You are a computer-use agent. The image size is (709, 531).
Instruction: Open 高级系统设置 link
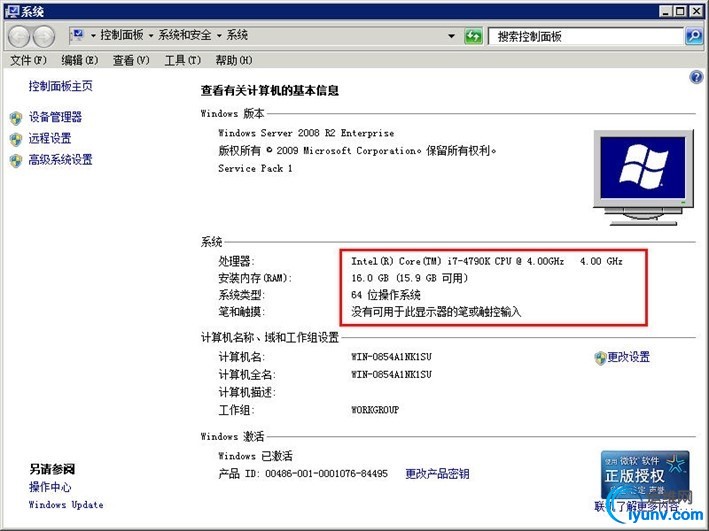click(x=61, y=160)
